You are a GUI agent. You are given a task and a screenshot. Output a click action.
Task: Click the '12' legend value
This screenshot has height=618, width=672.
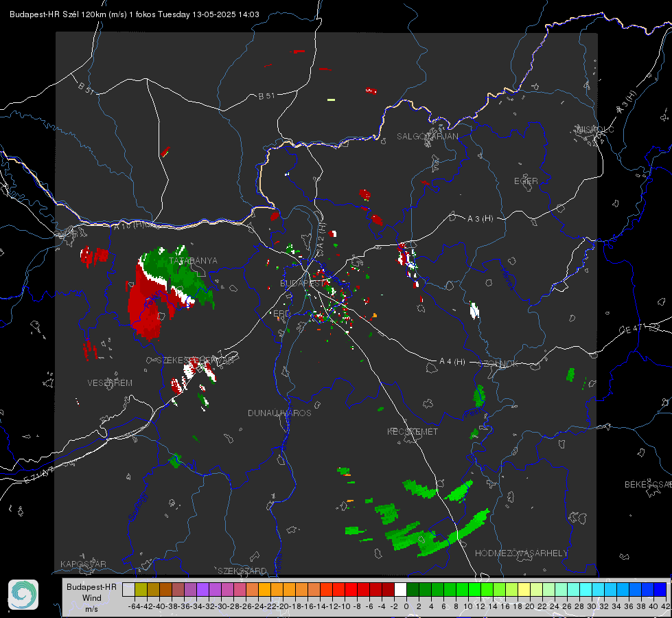(480, 606)
